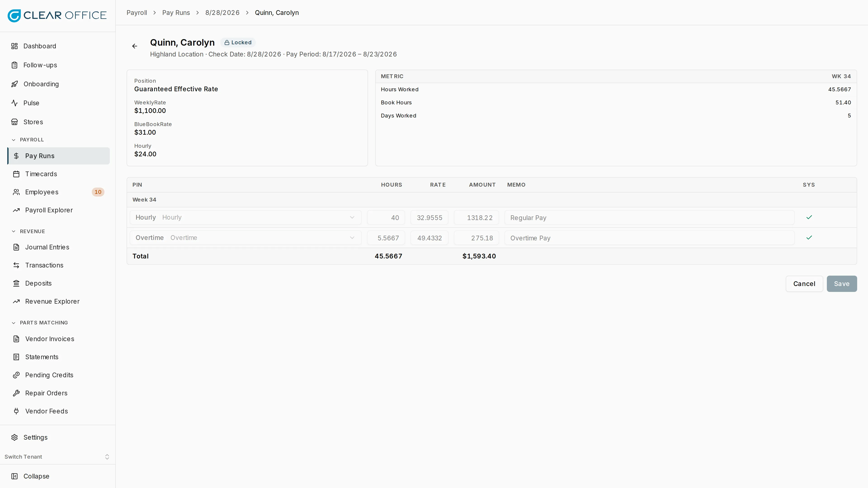The width and height of the screenshot is (868, 488).
Task: Click the Payroll breadcrumb link
Action: pyautogui.click(x=137, y=13)
